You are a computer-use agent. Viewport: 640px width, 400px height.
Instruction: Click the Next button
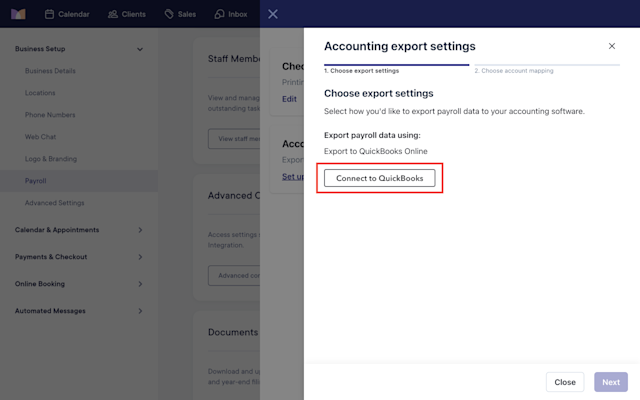(611, 382)
